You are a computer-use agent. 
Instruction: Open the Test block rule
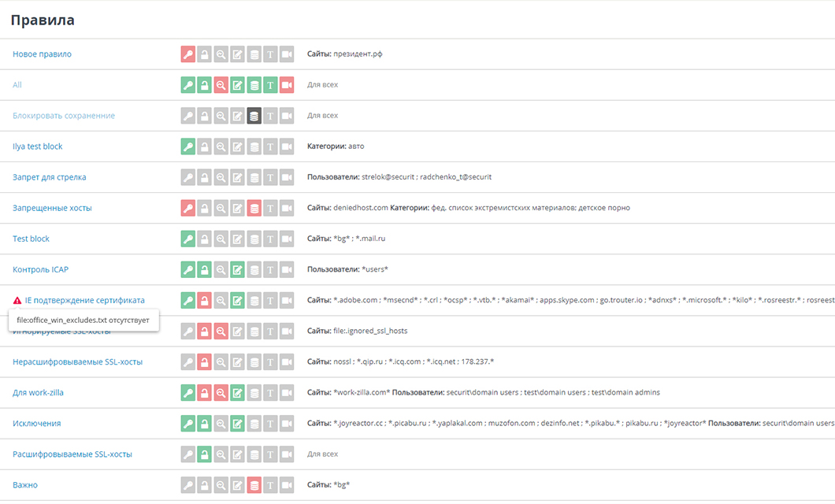point(31,239)
